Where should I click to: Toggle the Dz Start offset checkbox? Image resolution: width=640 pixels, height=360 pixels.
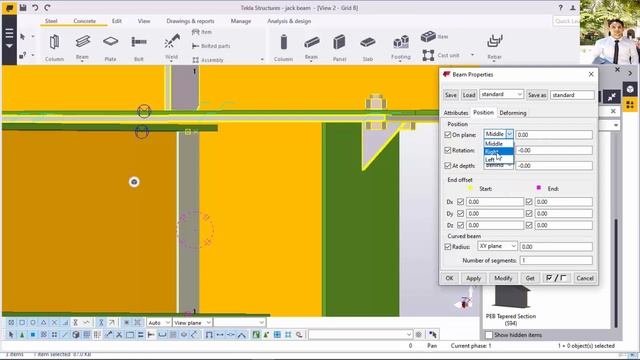click(460, 225)
